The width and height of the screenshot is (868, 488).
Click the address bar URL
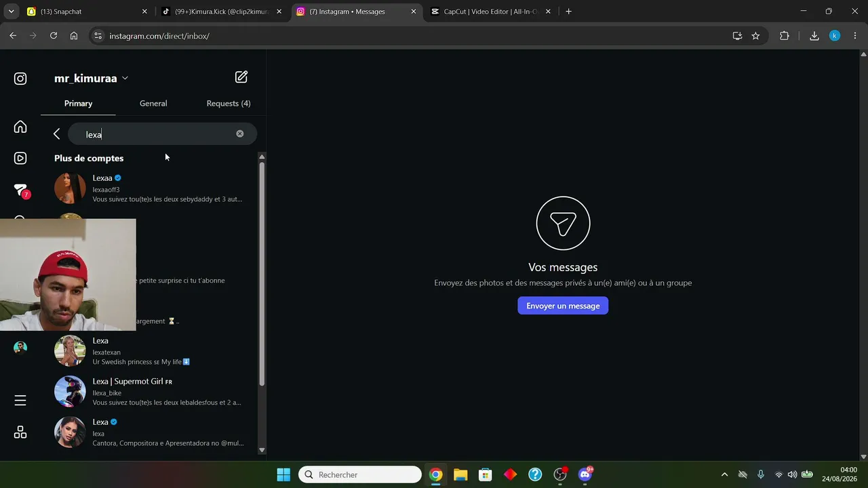click(x=159, y=36)
